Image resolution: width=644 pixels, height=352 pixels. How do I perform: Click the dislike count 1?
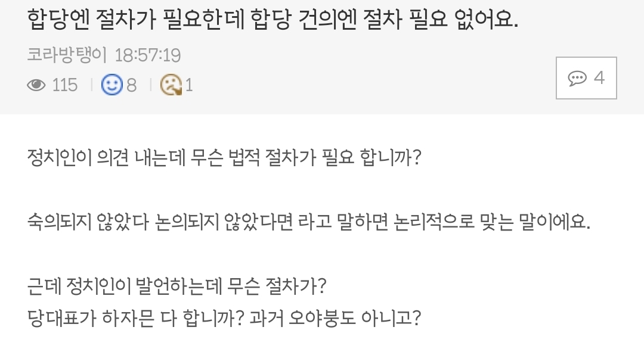coord(189,85)
